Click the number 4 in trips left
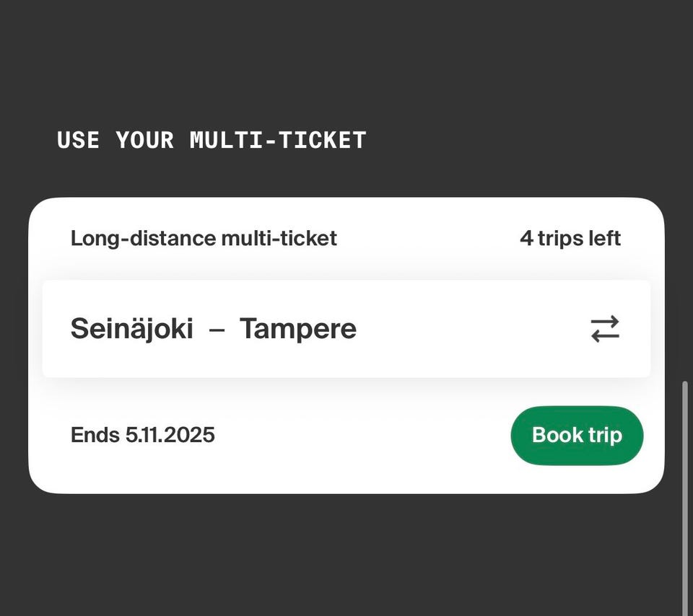Image resolution: width=693 pixels, height=616 pixels. (x=526, y=238)
